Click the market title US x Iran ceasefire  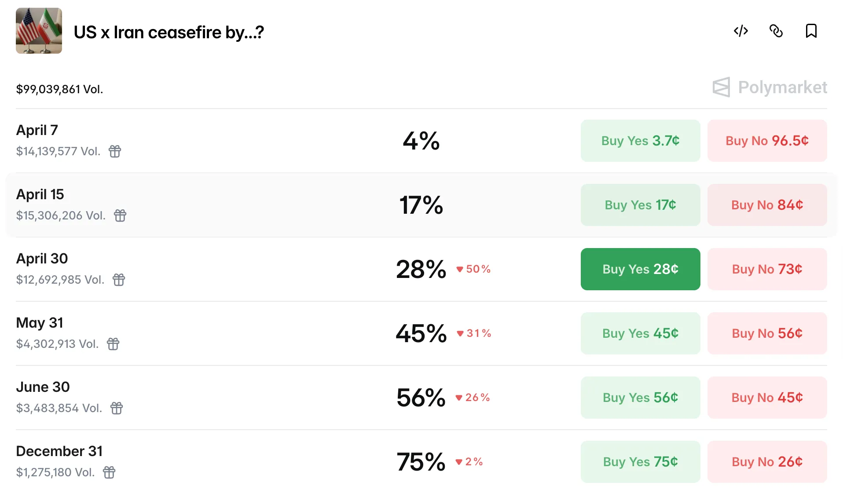[x=169, y=32]
